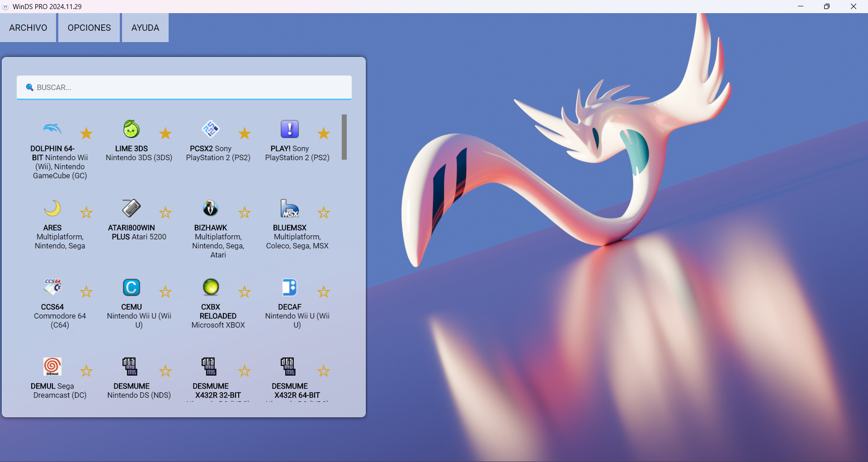The image size is (868, 462).
Task: Select the DESMUME Nintendo DS (NDS) label
Action: click(x=139, y=391)
